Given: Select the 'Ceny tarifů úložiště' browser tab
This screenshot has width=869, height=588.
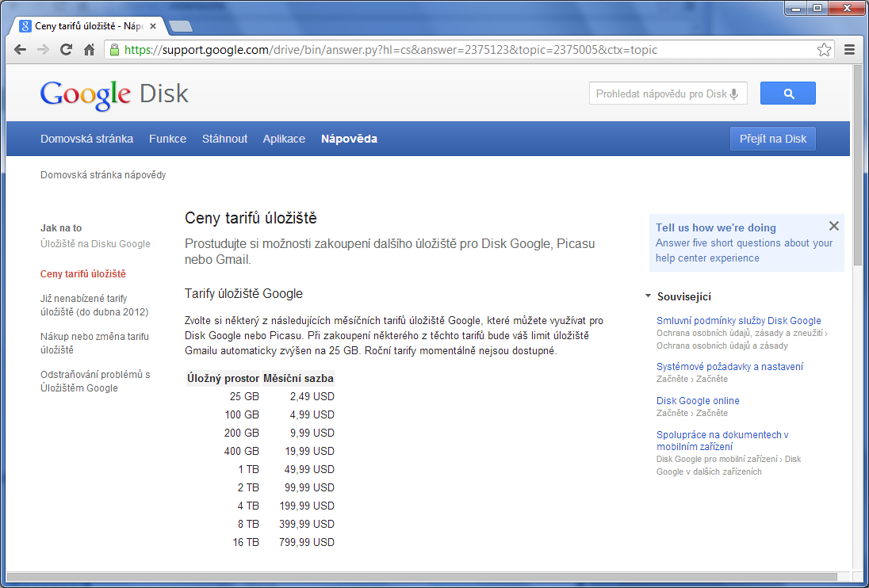Looking at the screenshot, I should (x=89, y=26).
